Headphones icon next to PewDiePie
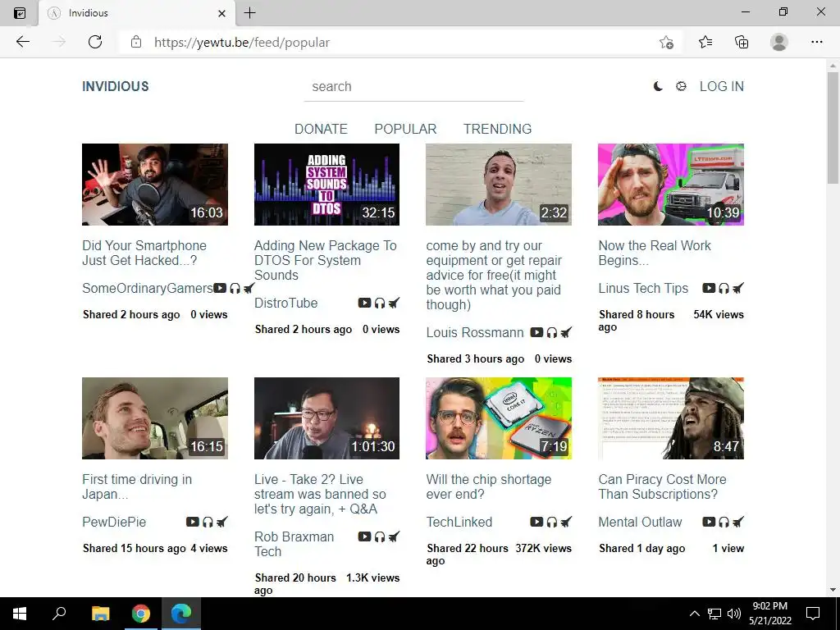 (x=208, y=522)
